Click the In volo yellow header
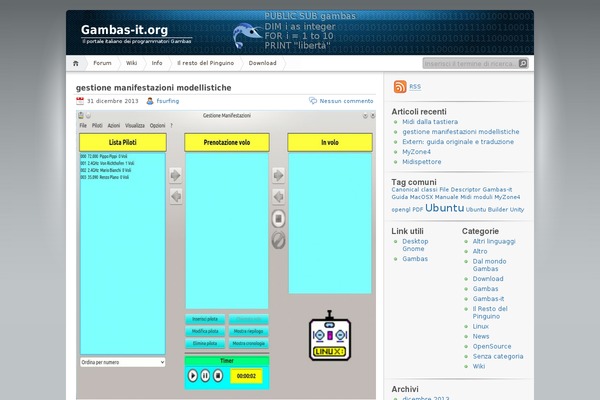 [330, 142]
